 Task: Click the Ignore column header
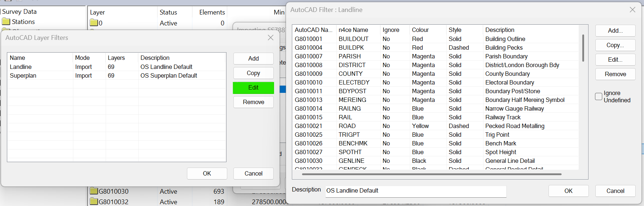[x=395, y=30]
